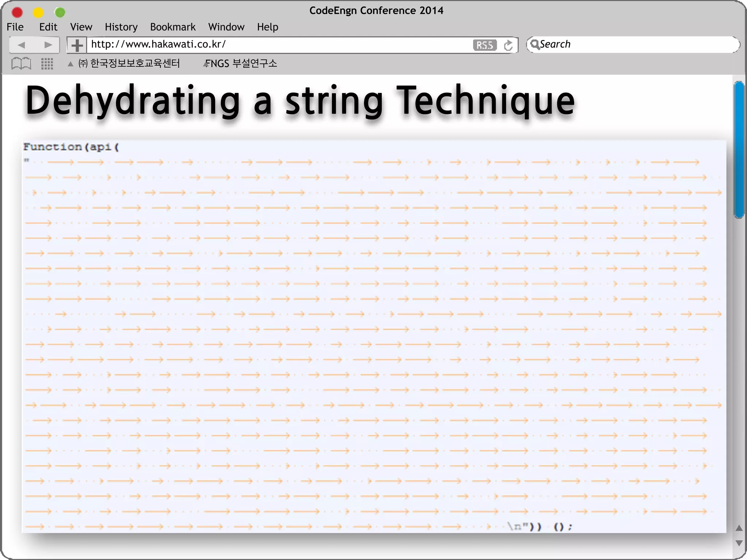Open the Help menu
This screenshot has height=560, width=747.
267,27
